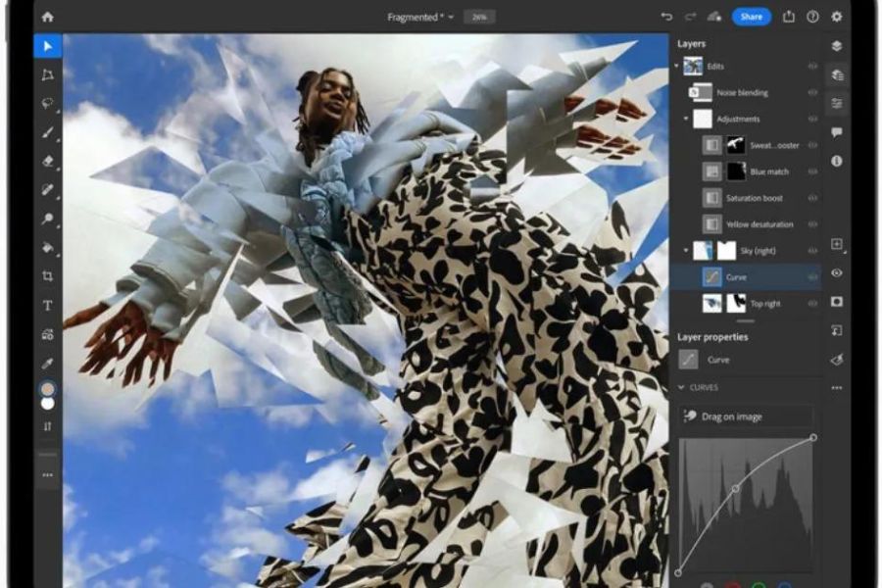Hide the Saturation boost layer
The height and width of the screenshot is (588, 882).
pos(812,198)
